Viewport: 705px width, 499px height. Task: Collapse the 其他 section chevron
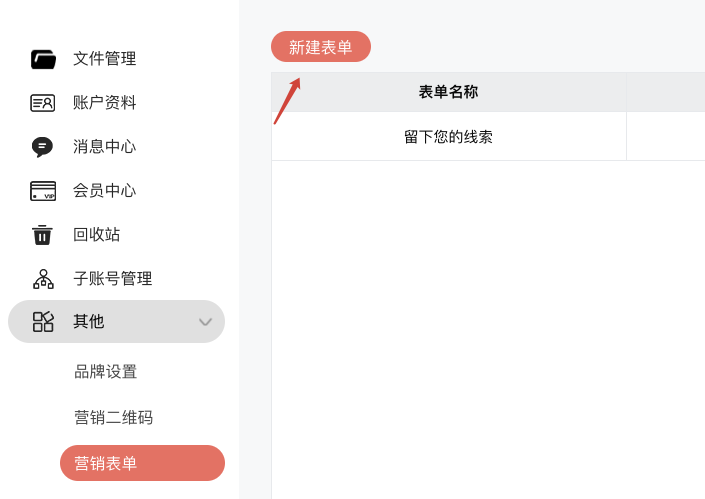pyautogui.click(x=205, y=322)
